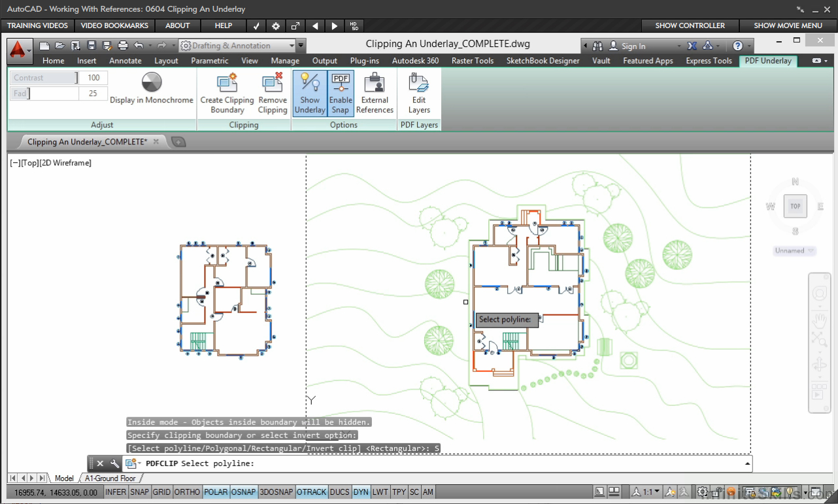Click the Plot printer icon
838x504 pixels.
[123, 46]
